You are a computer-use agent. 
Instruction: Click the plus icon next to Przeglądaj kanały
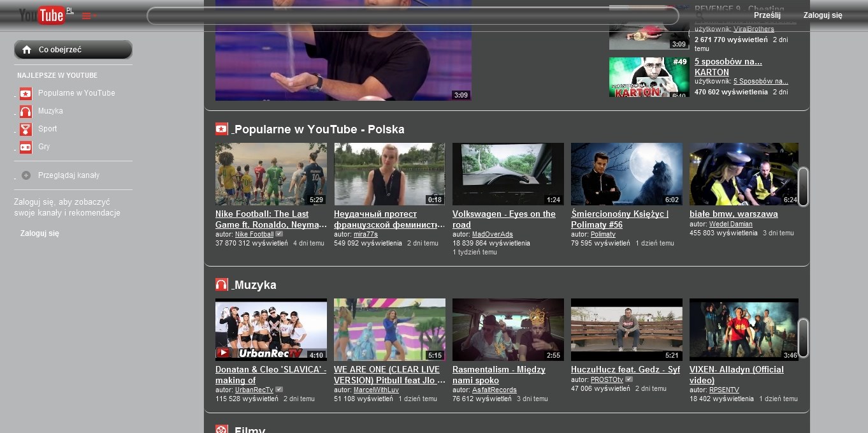[x=26, y=175]
